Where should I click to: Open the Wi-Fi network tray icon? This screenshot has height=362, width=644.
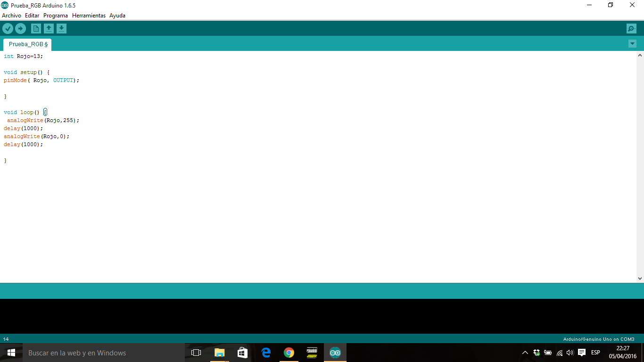coord(559,353)
